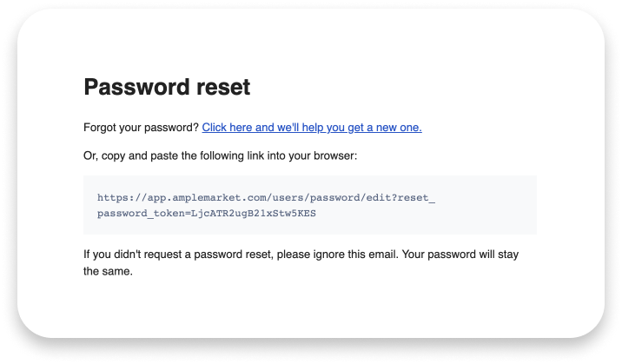This screenshot has width=622, height=364.
Task: Click the 'Forgot your password?' text
Action: tap(141, 128)
